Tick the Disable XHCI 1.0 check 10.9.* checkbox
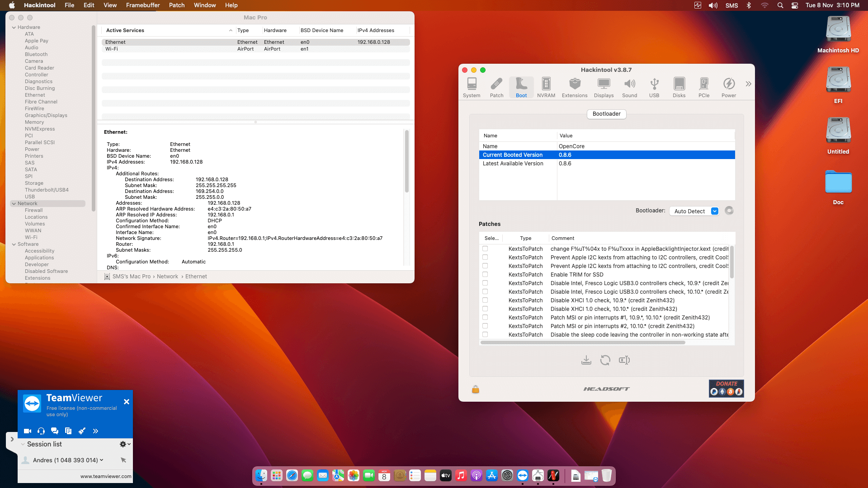868x488 pixels. coord(485,300)
